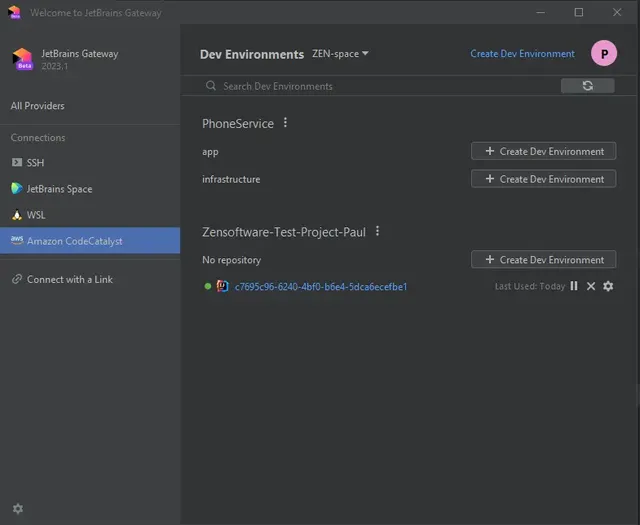Open the P user avatar menu
This screenshot has height=525, width=640.
pyautogui.click(x=604, y=53)
